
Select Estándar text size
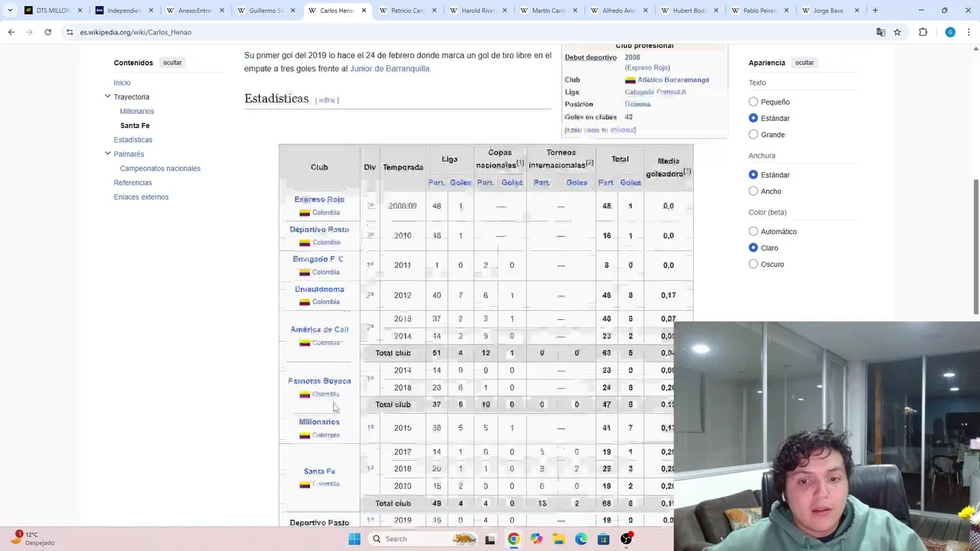click(x=753, y=118)
